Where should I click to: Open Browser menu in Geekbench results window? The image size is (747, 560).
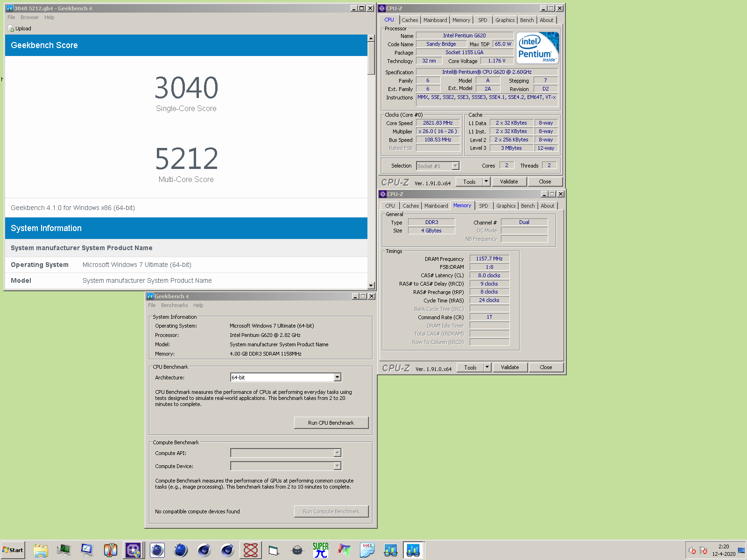[29, 17]
